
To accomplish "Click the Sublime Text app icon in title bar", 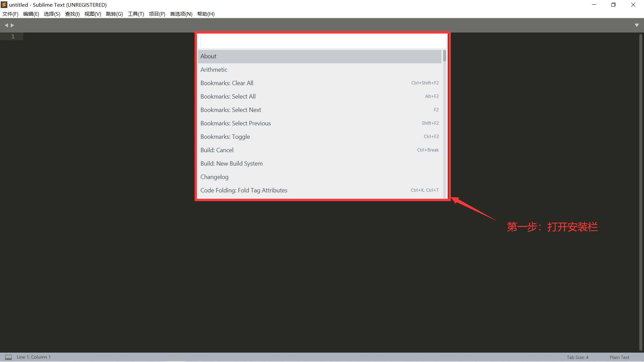I will [x=4, y=5].
